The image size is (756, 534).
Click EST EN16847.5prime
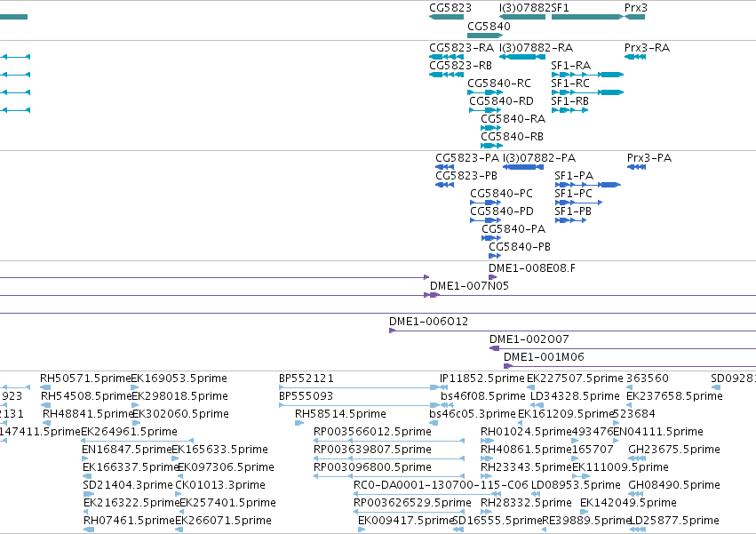click(x=127, y=450)
